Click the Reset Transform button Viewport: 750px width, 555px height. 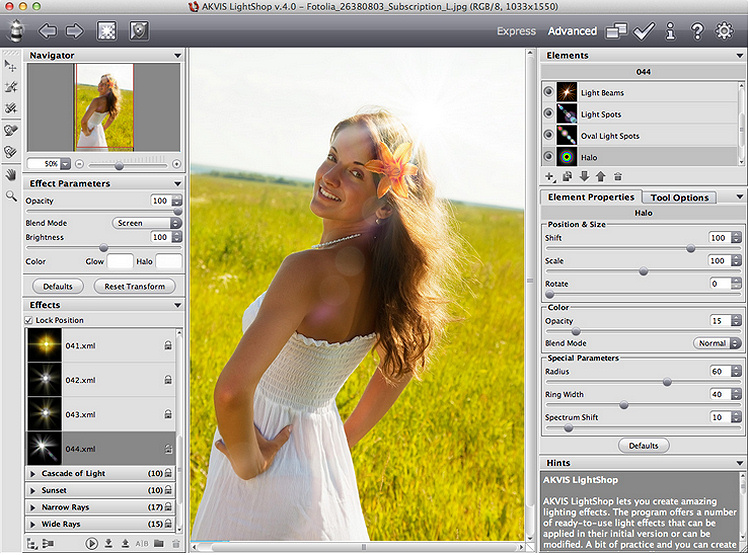[x=135, y=286]
